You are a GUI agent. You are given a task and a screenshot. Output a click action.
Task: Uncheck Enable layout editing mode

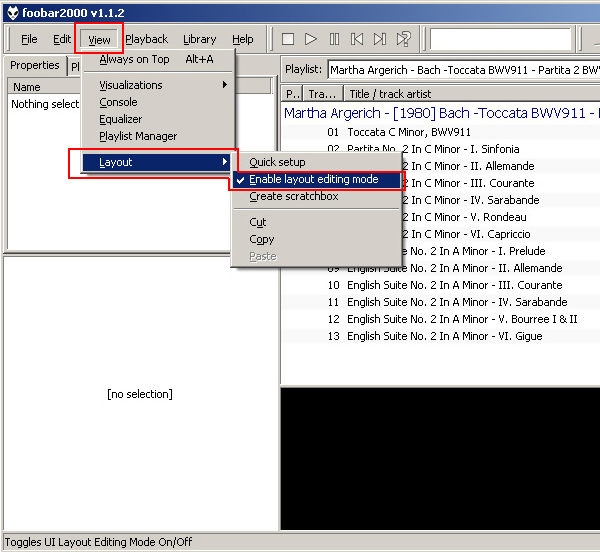click(x=317, y=179)
